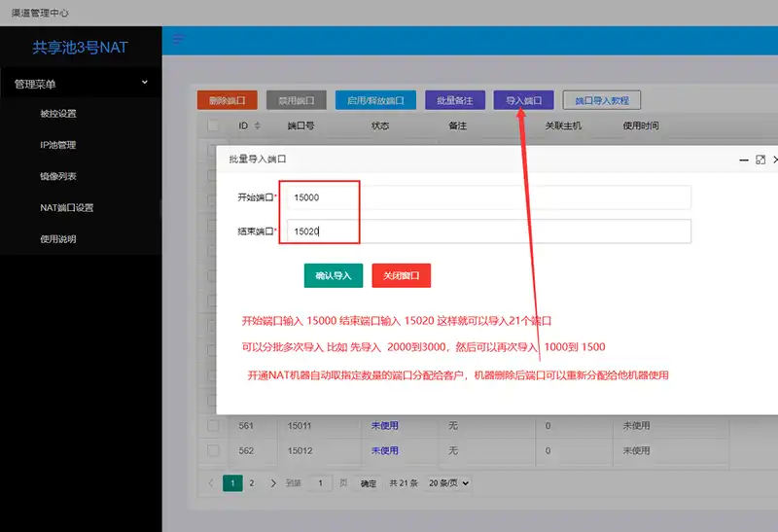778x532 pixels.
Task: Click into the 开始端口 input field
Action: pyautogui.click(x=486, y=197)
